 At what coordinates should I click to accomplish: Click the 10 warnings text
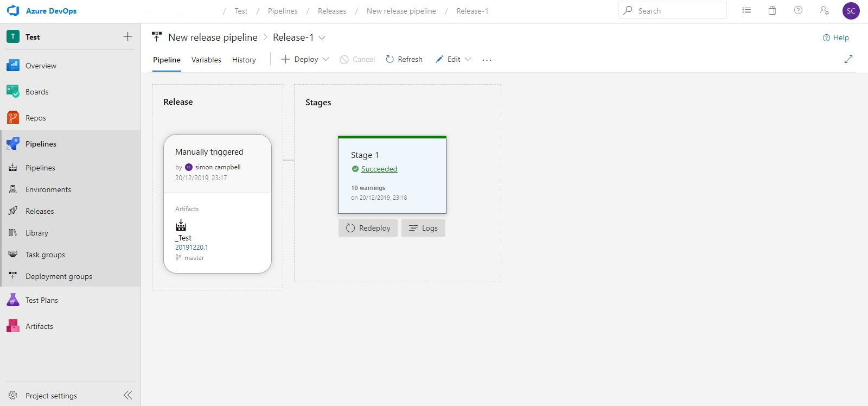(x=368, y=188)
